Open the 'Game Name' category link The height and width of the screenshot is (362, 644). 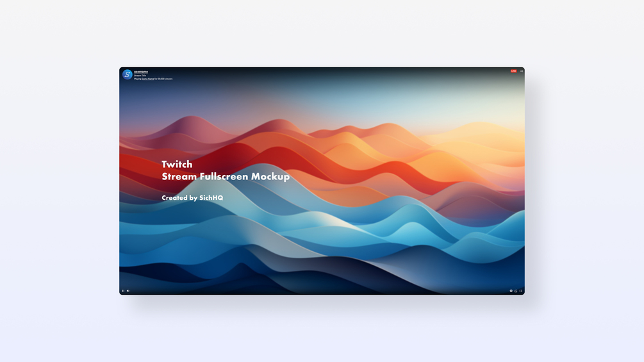coord(148,79)
